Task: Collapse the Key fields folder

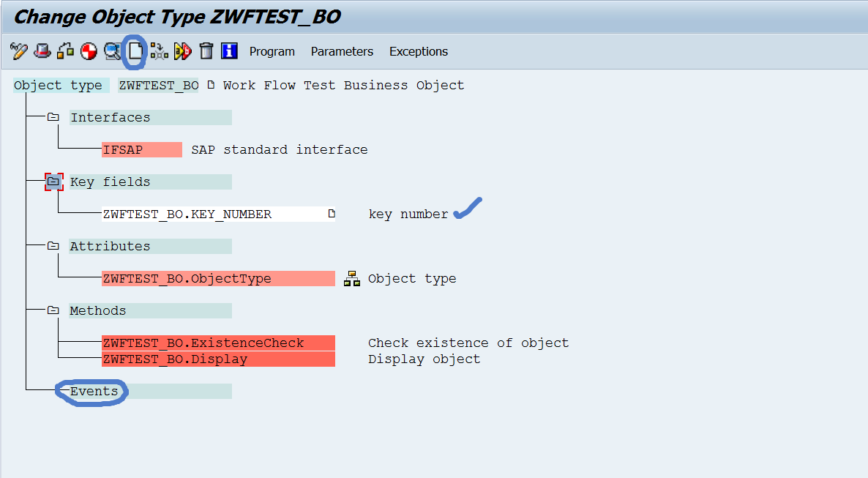Action: [53, 181]
